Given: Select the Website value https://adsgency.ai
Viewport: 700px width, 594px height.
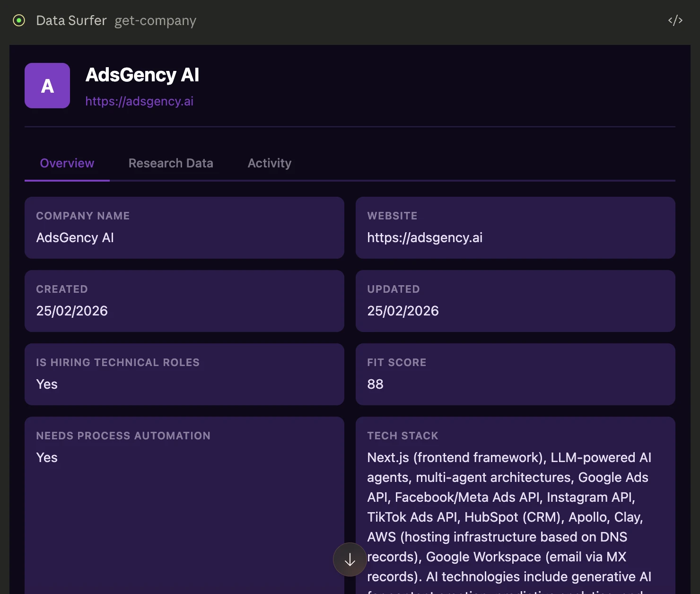Looking at the screenshot, I should (x=425, y=237).
